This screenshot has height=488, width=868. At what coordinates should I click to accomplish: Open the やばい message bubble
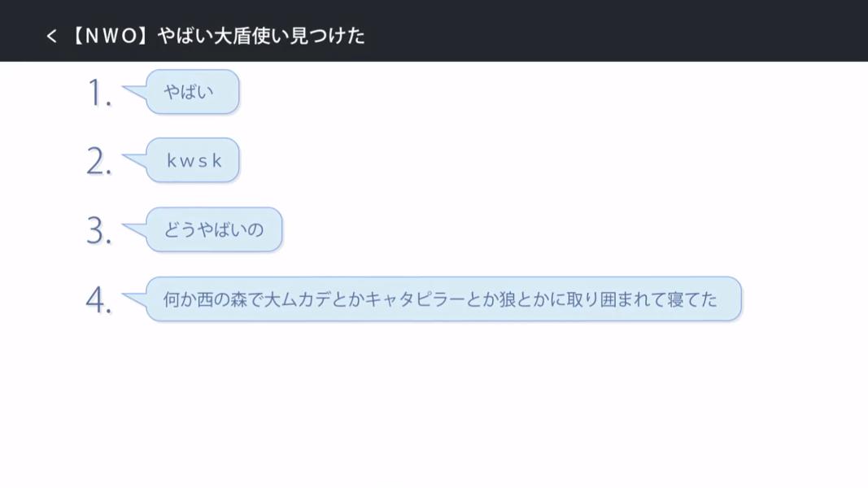pos(193,92)
